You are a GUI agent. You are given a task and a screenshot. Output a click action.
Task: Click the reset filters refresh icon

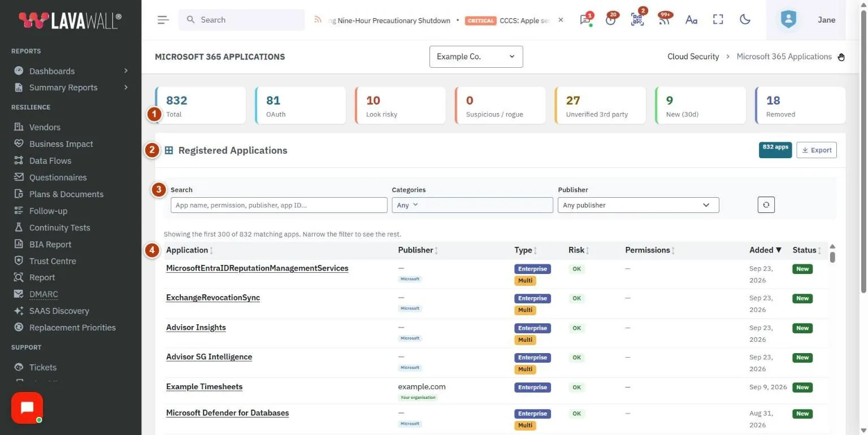[x=766, y=205]
